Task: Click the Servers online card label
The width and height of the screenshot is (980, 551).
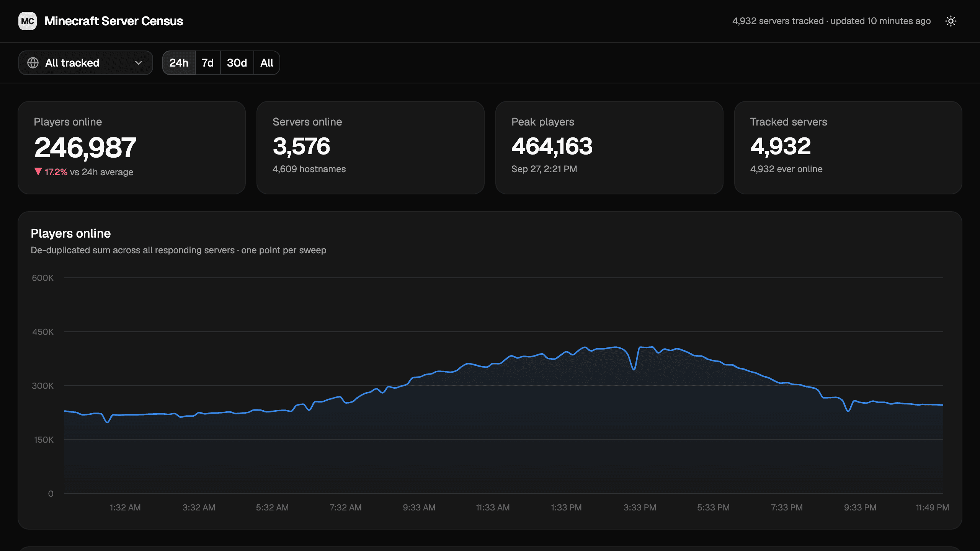Action: coord(307,122)
